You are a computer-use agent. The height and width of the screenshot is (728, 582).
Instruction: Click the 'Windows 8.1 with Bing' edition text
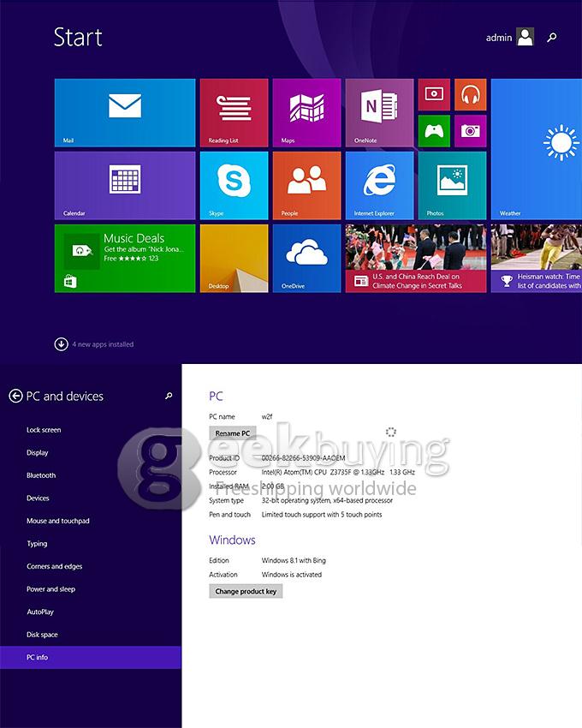pyautogui.click(x=294, y=560)
